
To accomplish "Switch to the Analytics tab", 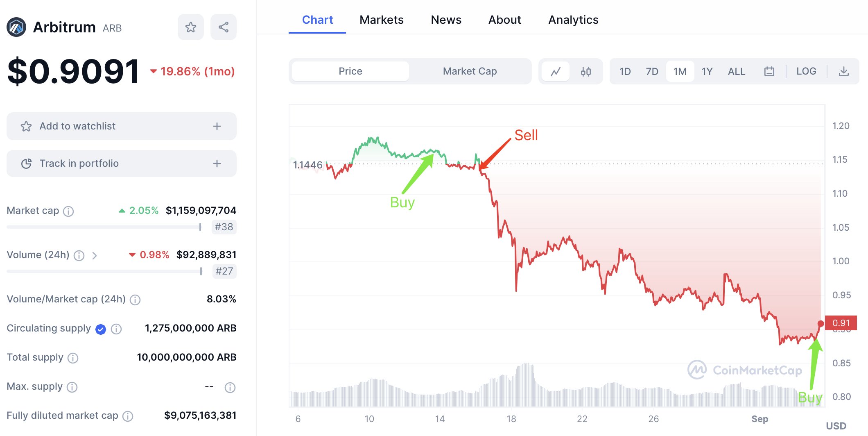I will (573, 20).
